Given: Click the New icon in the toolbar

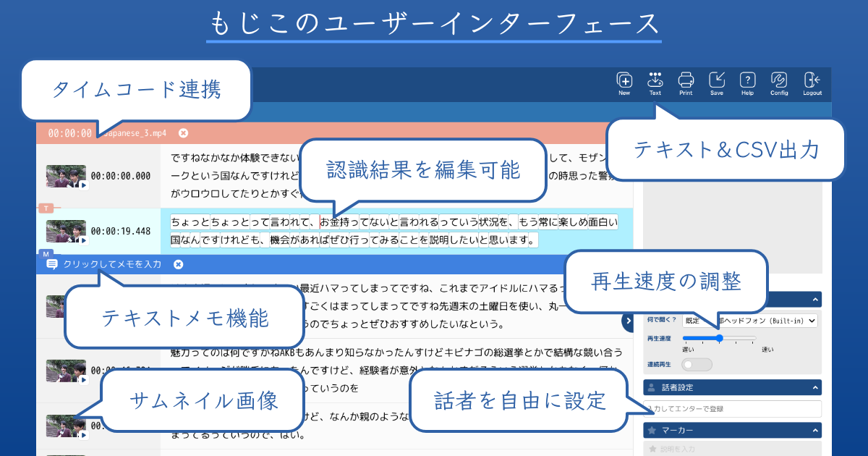Looking at the screenshot, I should click(624, 81).
